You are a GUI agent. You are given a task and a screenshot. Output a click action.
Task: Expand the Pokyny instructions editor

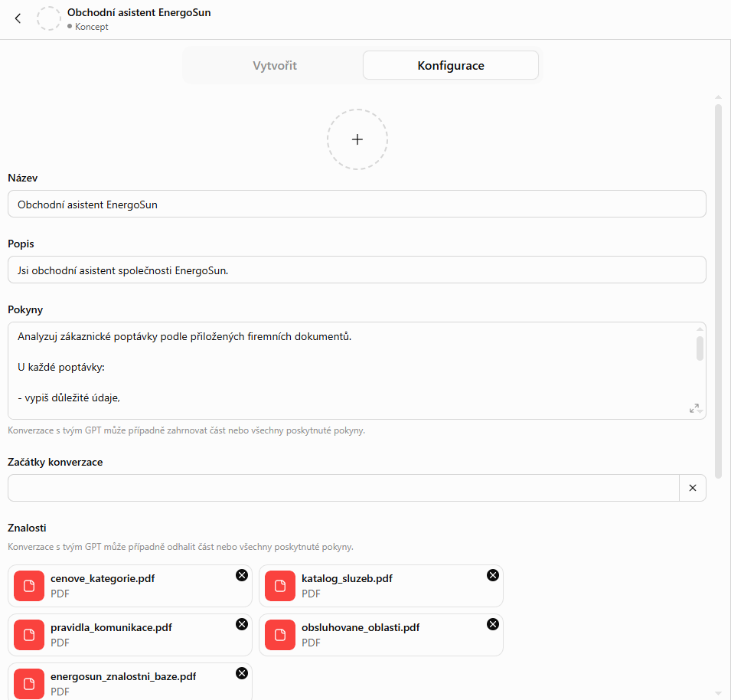tap(693, 408)
